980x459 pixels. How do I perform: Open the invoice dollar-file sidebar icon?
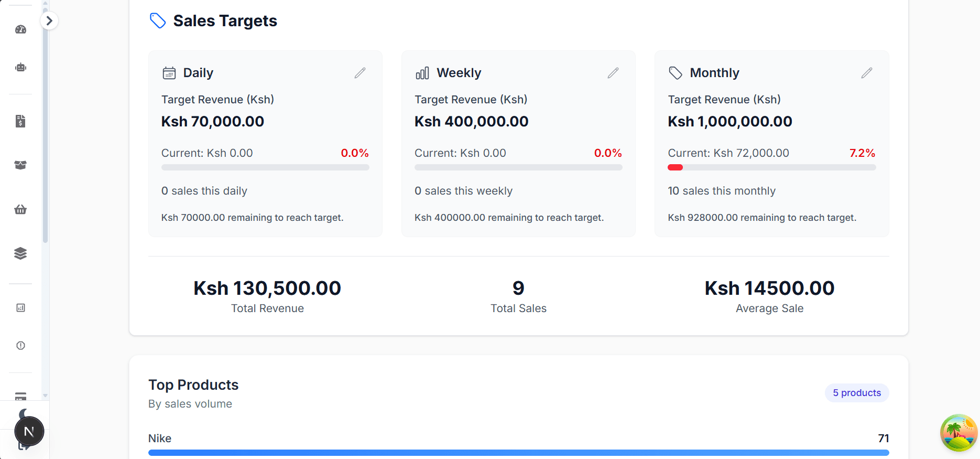point(20,121)
